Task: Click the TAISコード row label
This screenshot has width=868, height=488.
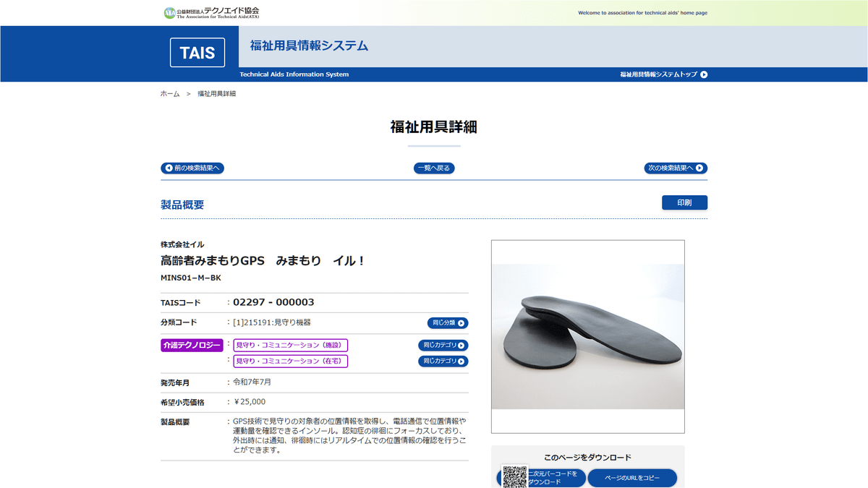Action: click(181, 303)
